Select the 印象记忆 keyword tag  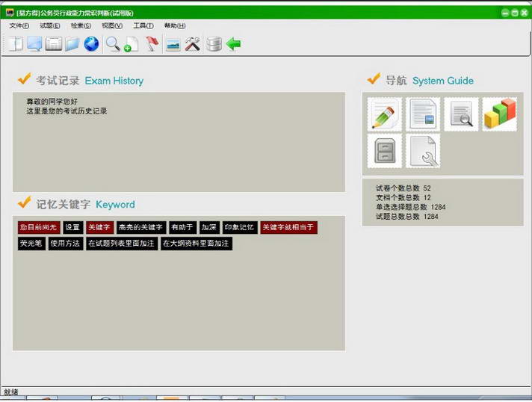pos(239,227)
